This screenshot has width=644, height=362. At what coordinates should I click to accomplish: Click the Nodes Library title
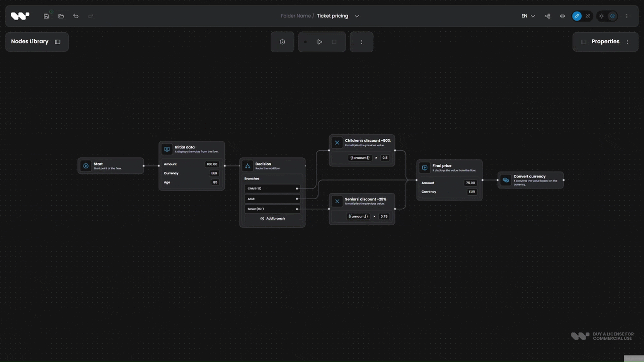click(30, 42)
